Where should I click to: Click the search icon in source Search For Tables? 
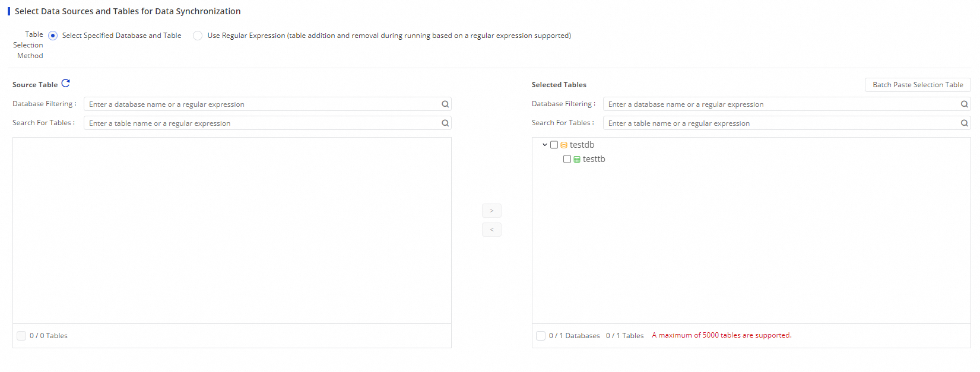tap(445, 123)
